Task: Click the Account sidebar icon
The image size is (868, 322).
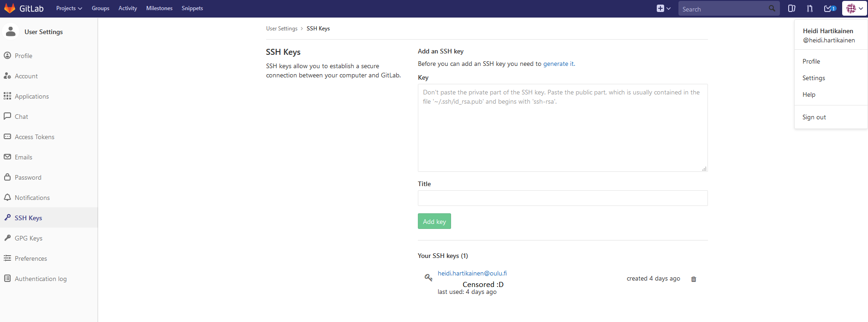Action: 7,76
